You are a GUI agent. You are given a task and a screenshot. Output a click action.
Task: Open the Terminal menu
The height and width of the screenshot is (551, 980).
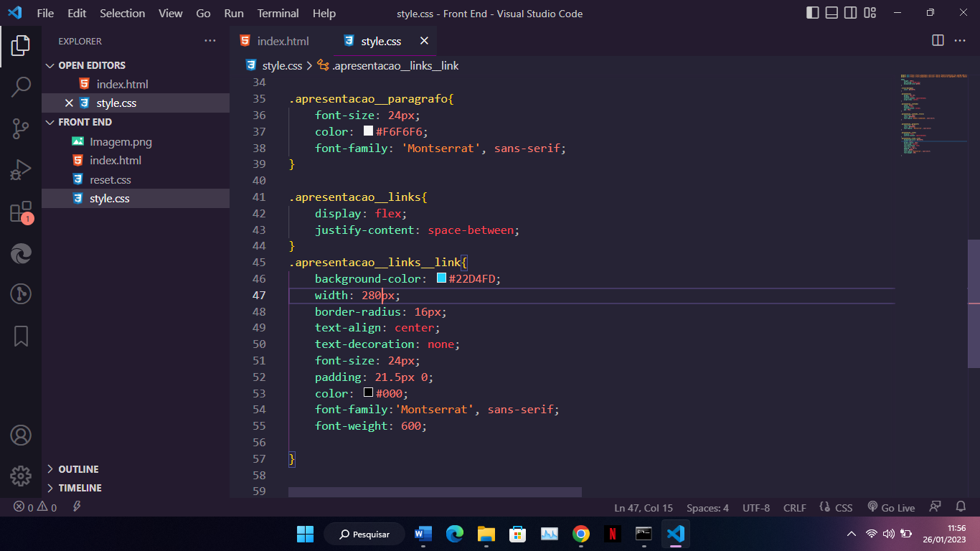coord(278,13)
